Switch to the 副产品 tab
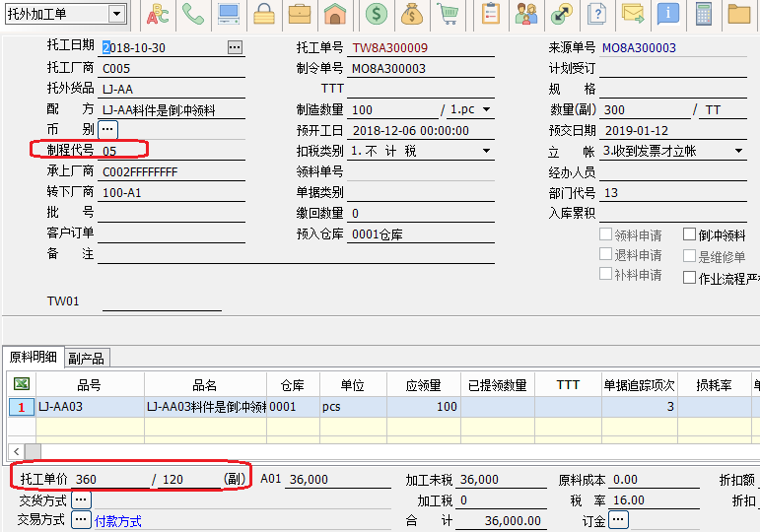Image resolution: width=760 pixels, height=532 pixels. pos(86,358)
